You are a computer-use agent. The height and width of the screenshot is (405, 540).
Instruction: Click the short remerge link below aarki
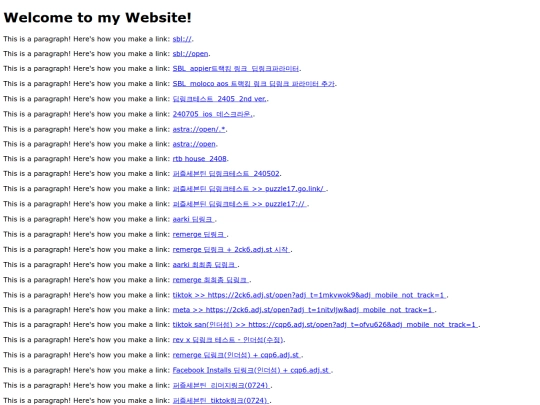pos(200,235)
